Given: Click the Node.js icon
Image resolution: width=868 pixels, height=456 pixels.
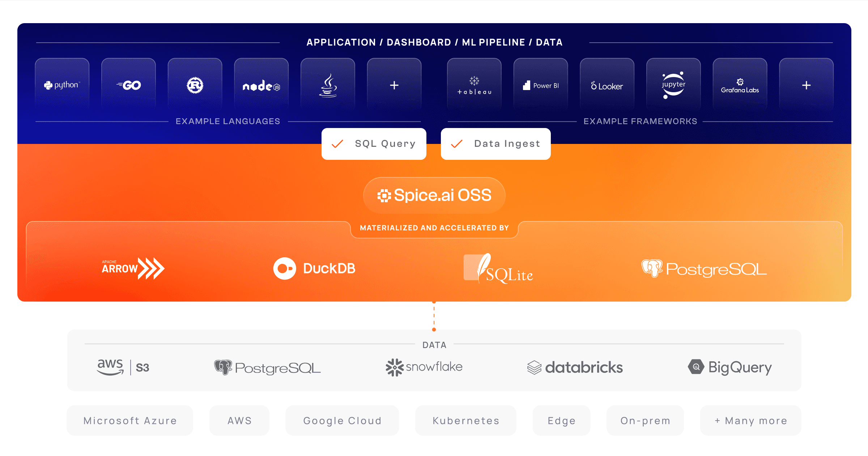Looking at the screenshot, I should 261,86.
